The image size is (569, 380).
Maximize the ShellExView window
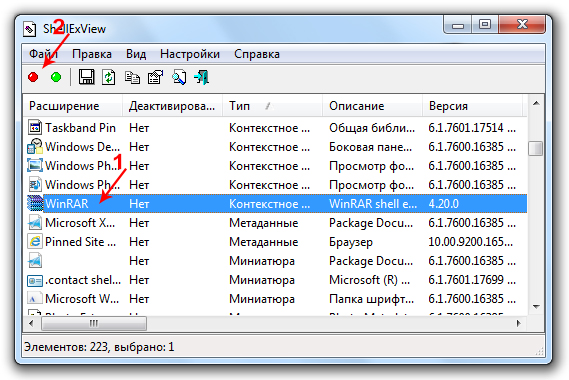(x=485, y=25)
